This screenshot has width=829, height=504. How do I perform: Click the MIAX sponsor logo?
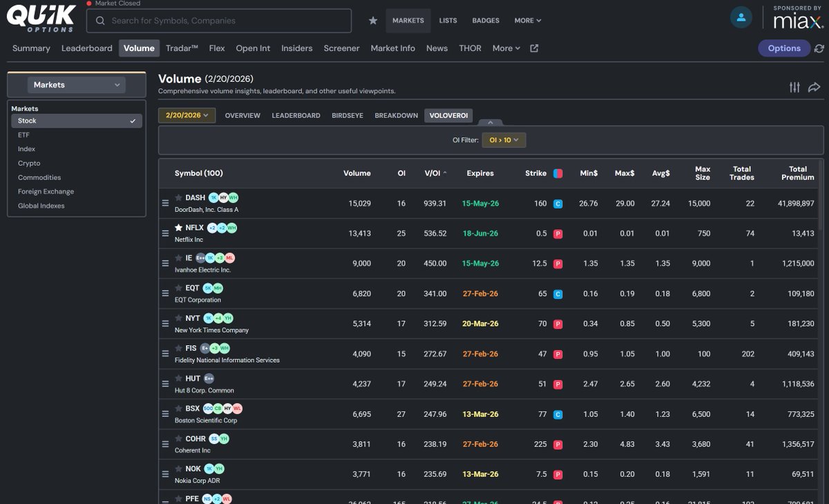coord(797,21)
